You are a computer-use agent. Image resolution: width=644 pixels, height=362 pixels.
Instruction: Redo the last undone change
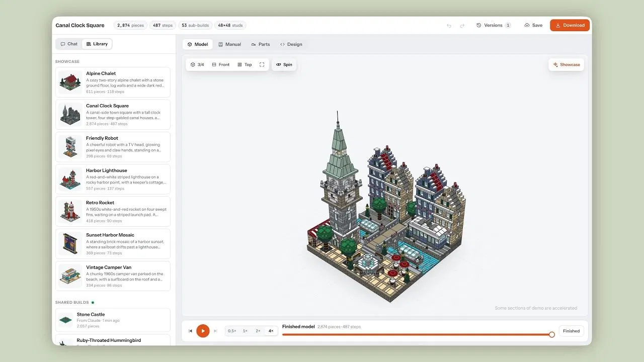[462, 26]
